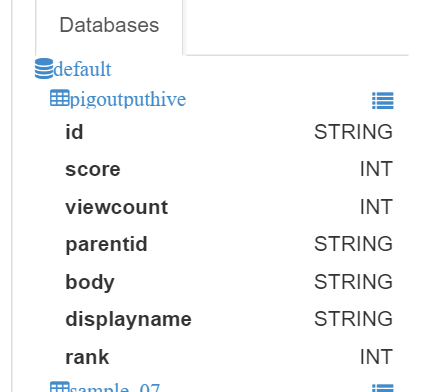Click the STRING type of body column

[353, 282]
